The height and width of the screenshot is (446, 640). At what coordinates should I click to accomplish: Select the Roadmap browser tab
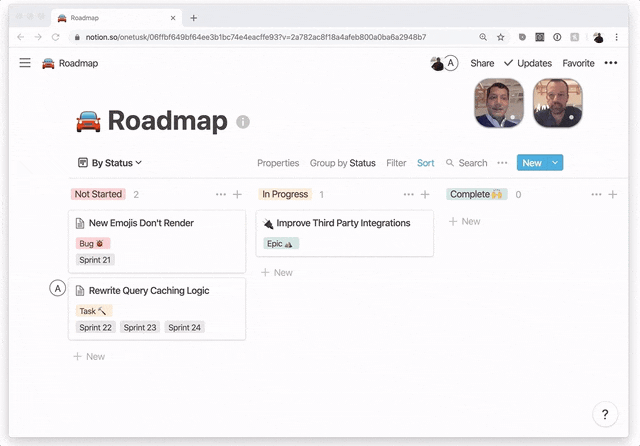pyautogui.click(x=115, y=18)
